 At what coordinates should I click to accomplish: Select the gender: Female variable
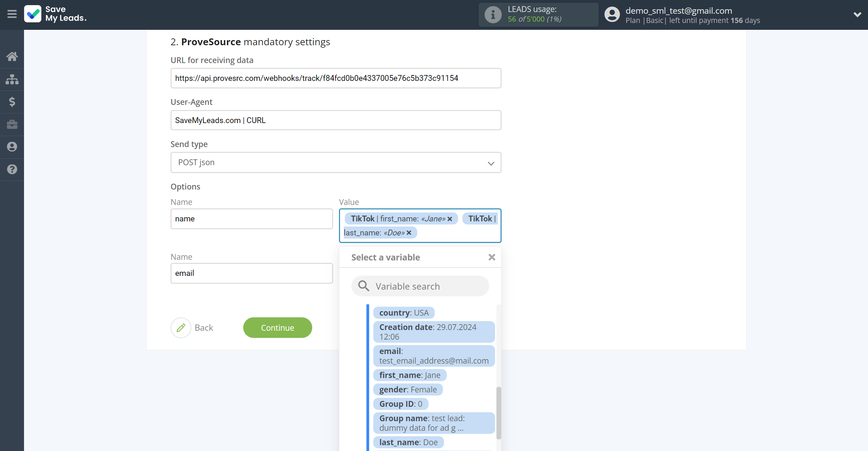[408, 390]
